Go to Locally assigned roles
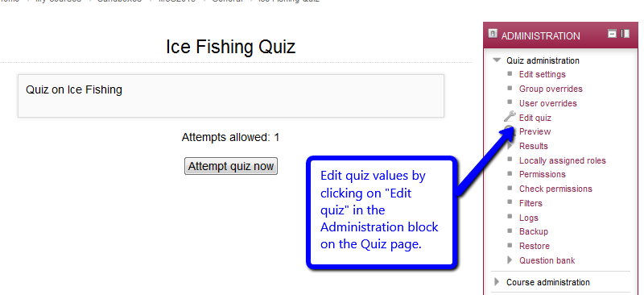The height and width of the screenshot is (295, 644). coord(562,160)
